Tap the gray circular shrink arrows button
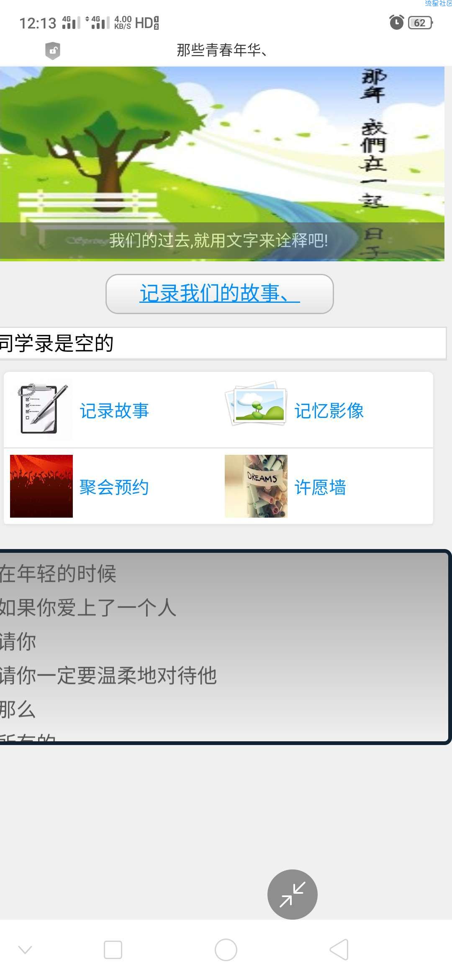Screen dimensions: 452x980 (x=293, y=895)
